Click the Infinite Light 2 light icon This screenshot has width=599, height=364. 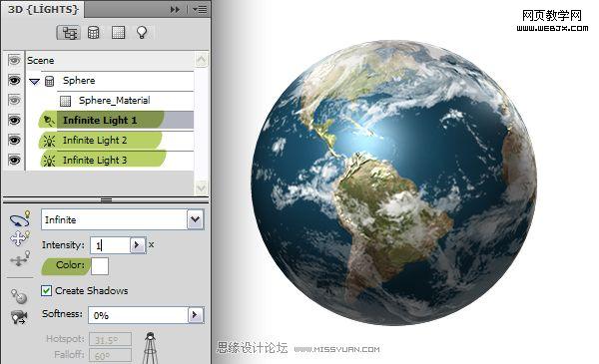(49, 141)
